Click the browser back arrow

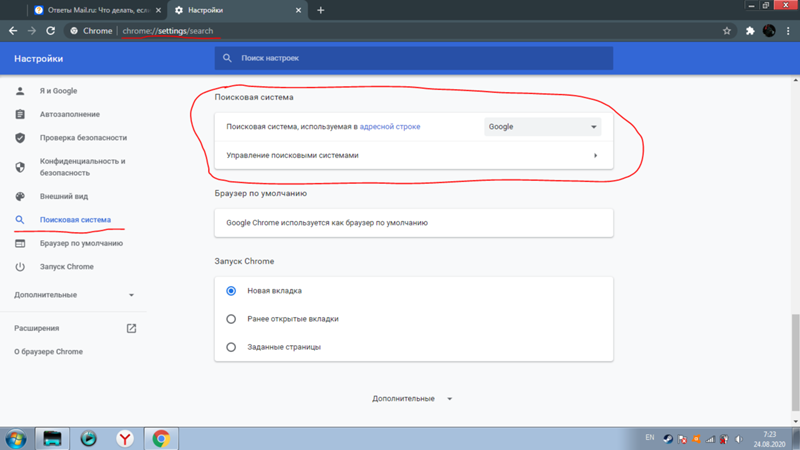[x=13, y=31]
